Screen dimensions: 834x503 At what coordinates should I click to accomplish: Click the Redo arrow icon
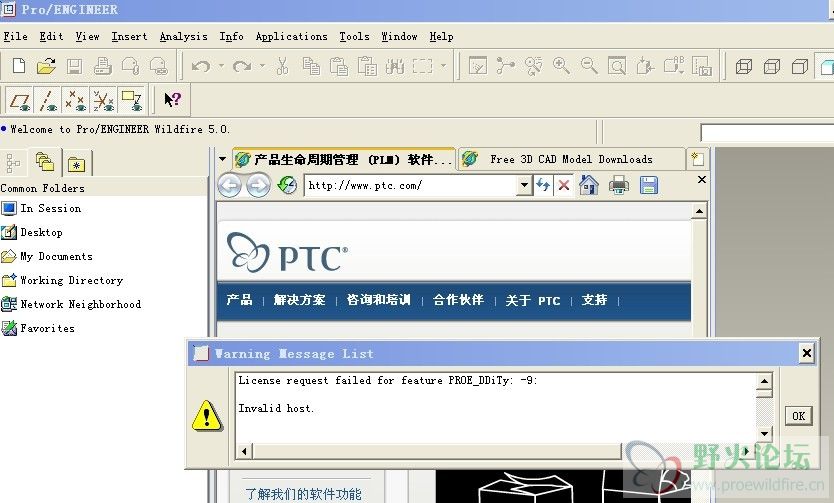pos(242,66)
